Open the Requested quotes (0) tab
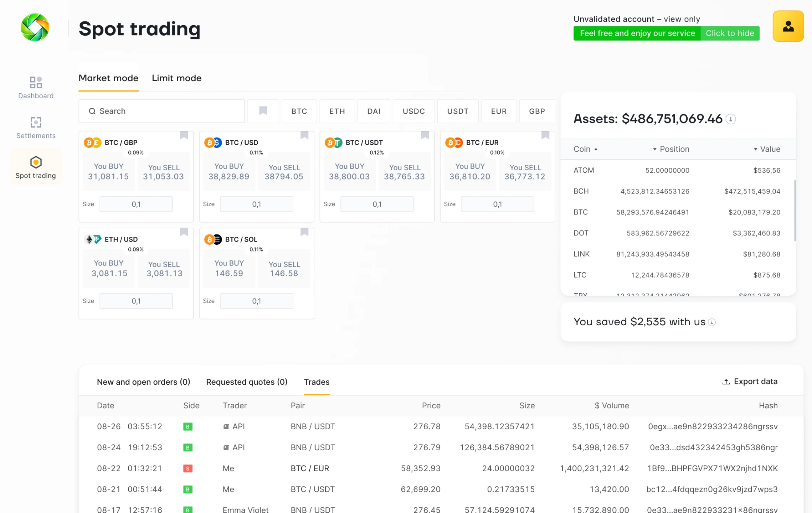This screenshot has height=513, width=812. click(x=247, y=382)
